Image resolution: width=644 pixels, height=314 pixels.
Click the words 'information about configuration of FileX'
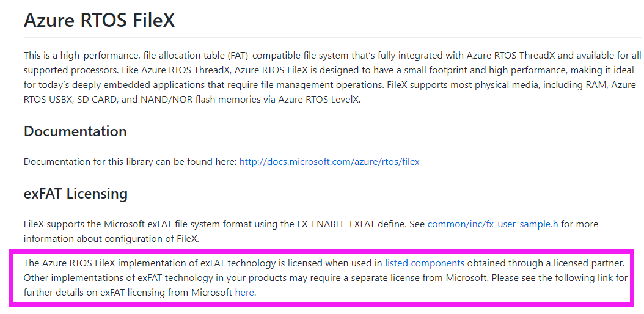[x=110, y=239]
